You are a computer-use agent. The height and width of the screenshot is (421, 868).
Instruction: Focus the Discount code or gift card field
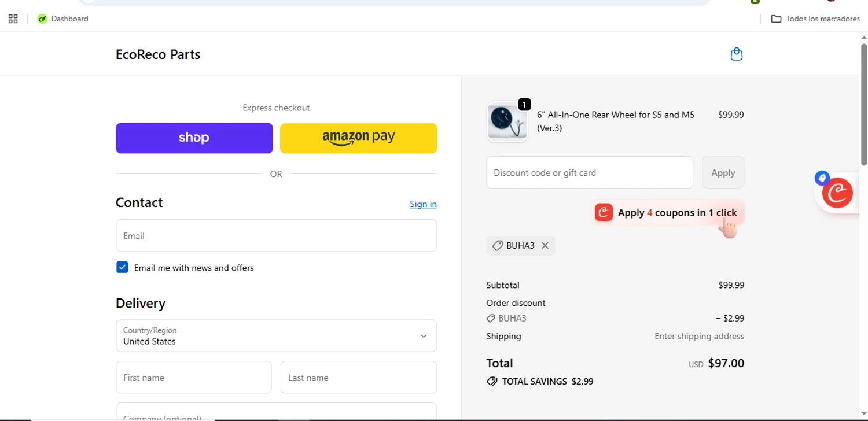click(x=590, y=172)
